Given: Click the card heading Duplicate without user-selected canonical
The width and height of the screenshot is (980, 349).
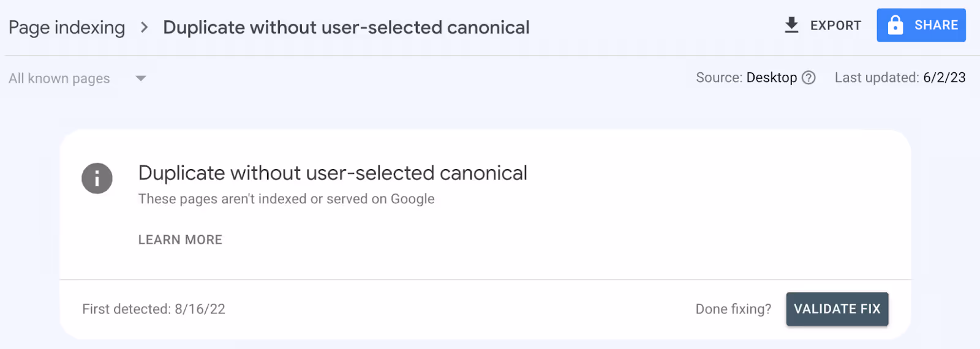Looking at the screenshot, I should tap(333, 173).
